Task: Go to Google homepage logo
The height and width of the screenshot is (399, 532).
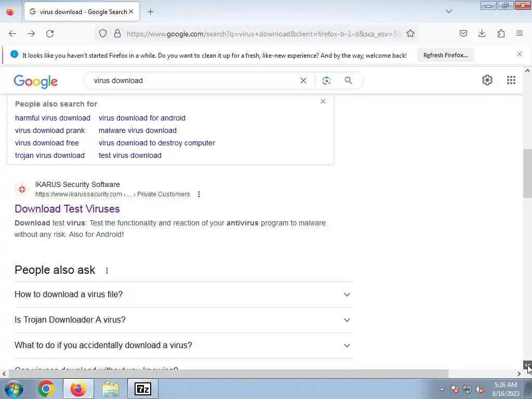Action: click(x=36, y=82)
